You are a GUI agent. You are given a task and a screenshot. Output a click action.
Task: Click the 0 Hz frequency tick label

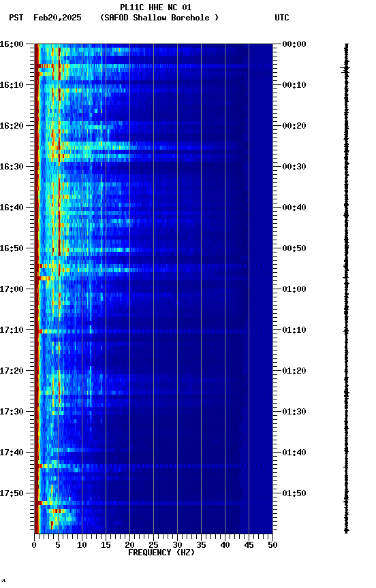point(34,545)
